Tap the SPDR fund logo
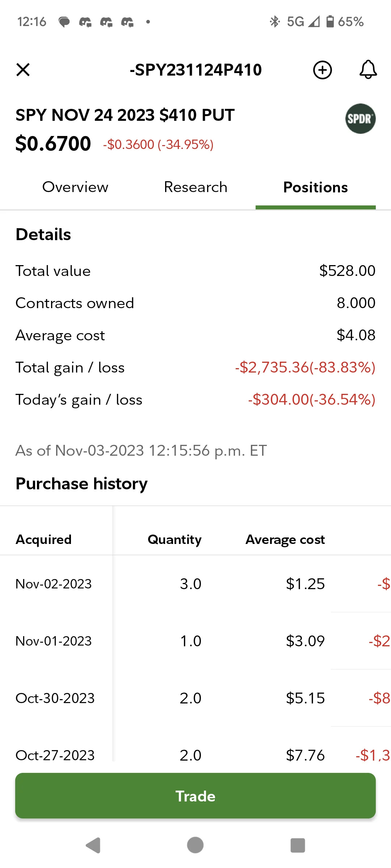Viewport: 391px width, 868px height. point(360,119)
